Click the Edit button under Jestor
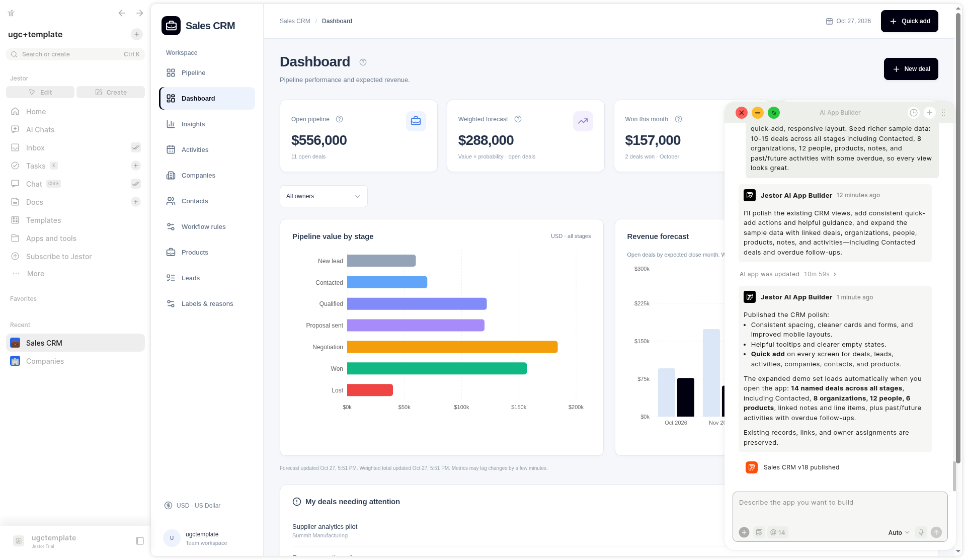Image resolution: width=966 pixels, height=560 pixels. [x=40, y=92]
